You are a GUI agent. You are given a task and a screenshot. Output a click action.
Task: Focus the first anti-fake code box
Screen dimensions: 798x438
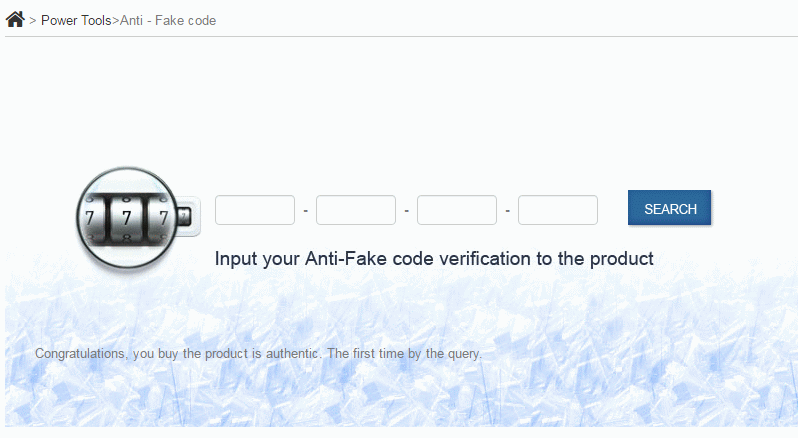coord(255,210)
